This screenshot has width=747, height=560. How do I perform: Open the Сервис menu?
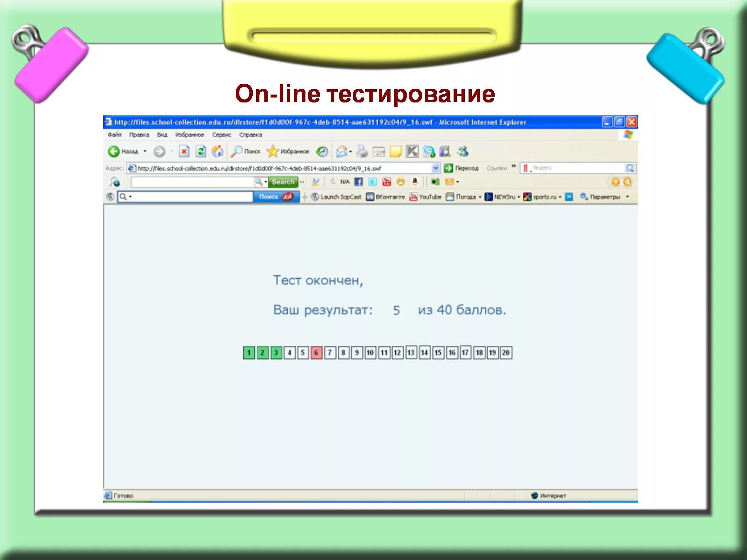pyautogui.click(x=222, y=135)
